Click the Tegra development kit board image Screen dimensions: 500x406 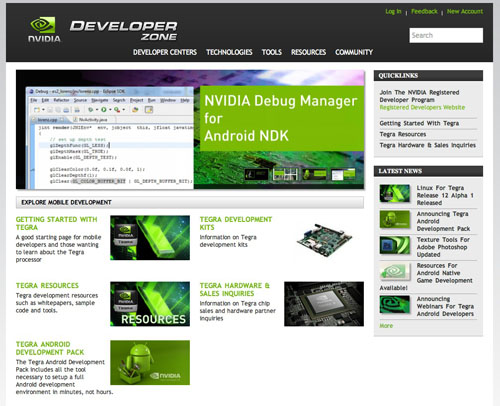tap(324, 240)
